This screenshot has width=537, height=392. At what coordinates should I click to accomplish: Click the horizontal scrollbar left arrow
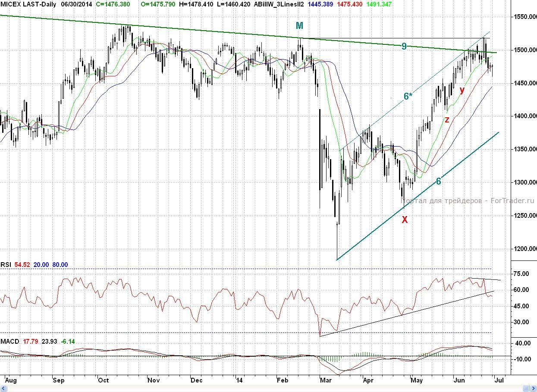(3, 389)
